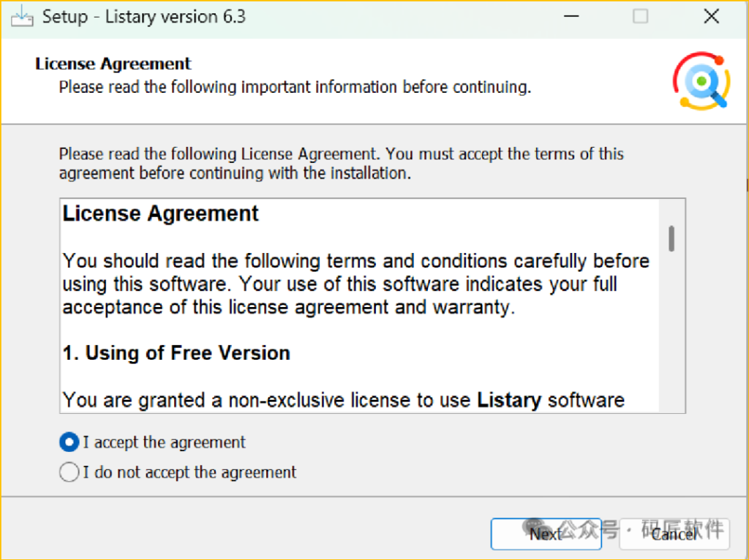Click the "1. Using of Free Version" heading
The image size is (749, 560).
176,353
